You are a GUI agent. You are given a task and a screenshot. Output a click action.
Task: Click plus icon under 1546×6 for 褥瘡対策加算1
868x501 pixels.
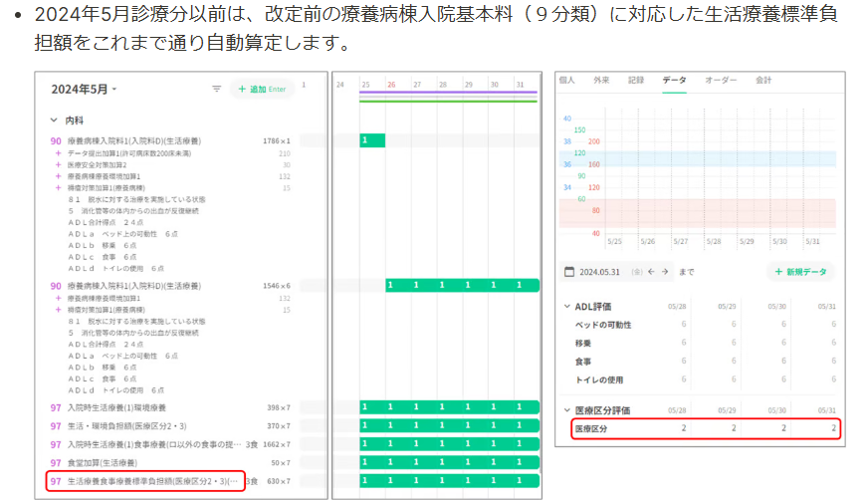(x=58, y=310)
